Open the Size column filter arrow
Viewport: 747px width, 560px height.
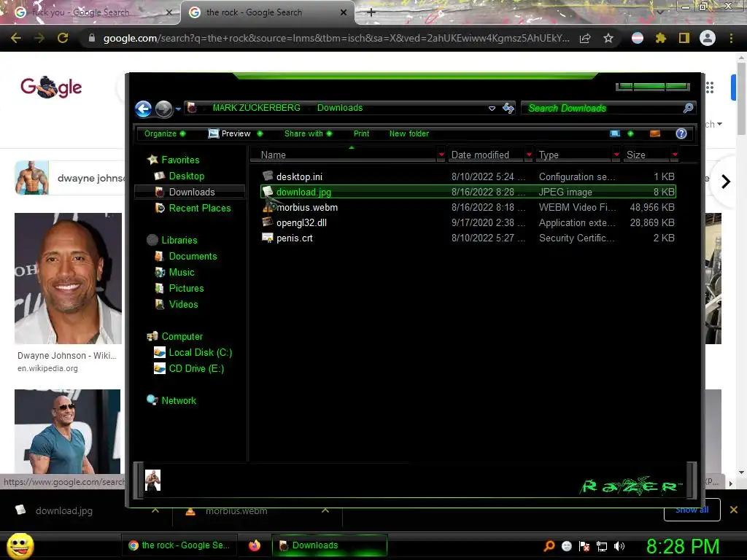(x=675, y=155)
